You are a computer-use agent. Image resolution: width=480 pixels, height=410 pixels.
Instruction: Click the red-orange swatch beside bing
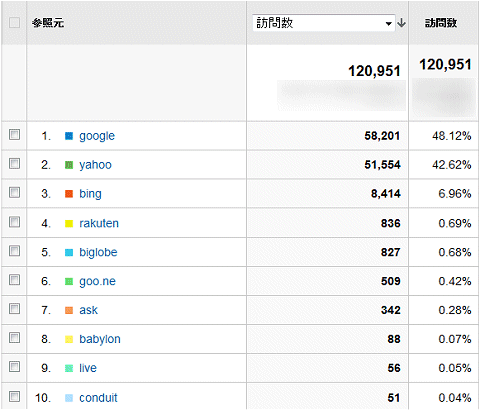point(69,194)
